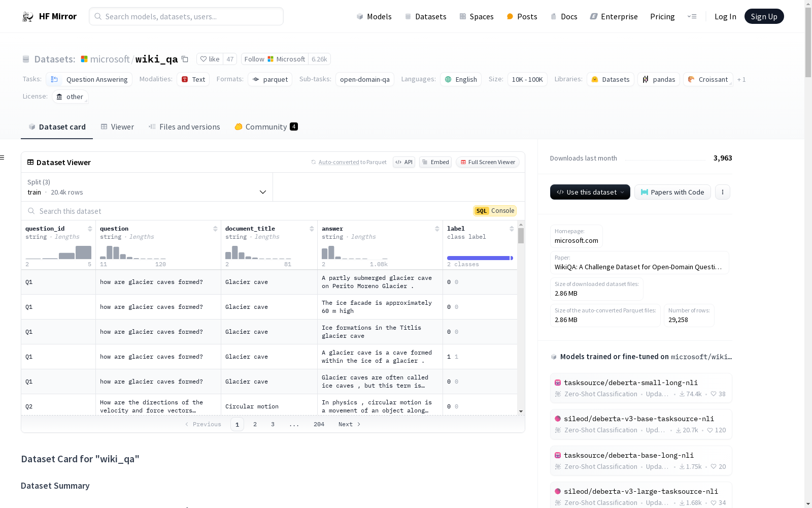Open the navigation overflow menu icon
The height and width of the screenshot is (508, 812).
(692, 16)
